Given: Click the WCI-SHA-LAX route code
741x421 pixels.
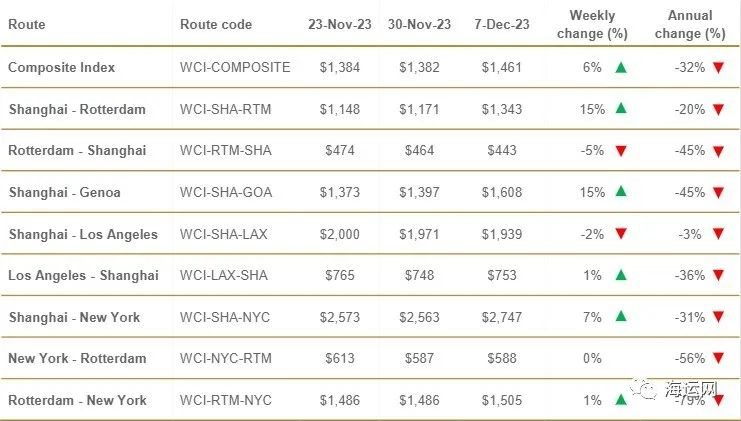Looking at the screenshot, I should point(226,234).
